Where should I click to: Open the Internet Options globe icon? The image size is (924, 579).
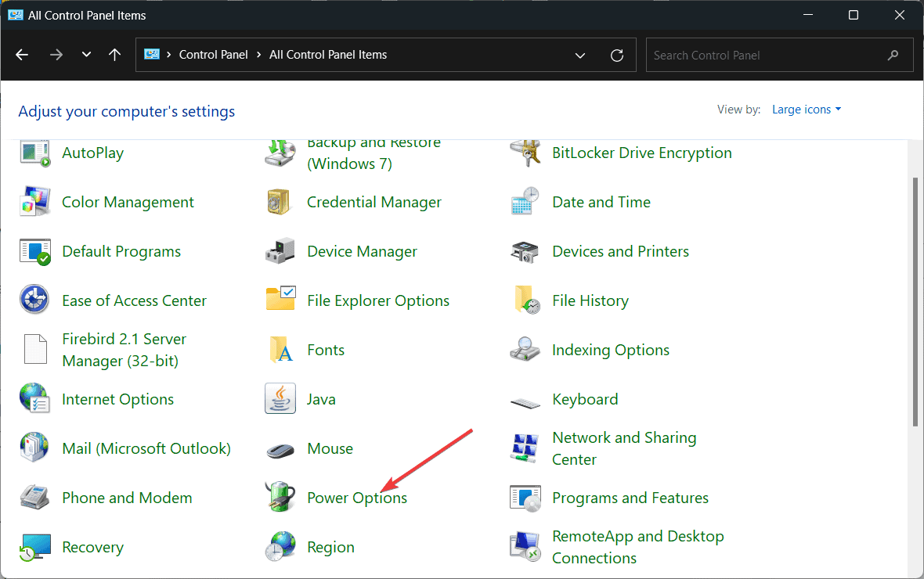point(34,398)
